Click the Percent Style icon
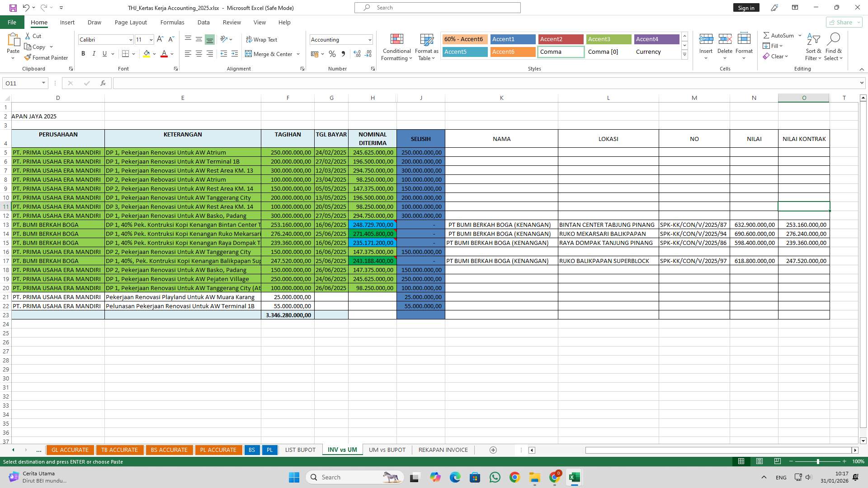This screenshot has height=488, width=868. [x=332, y=54]
